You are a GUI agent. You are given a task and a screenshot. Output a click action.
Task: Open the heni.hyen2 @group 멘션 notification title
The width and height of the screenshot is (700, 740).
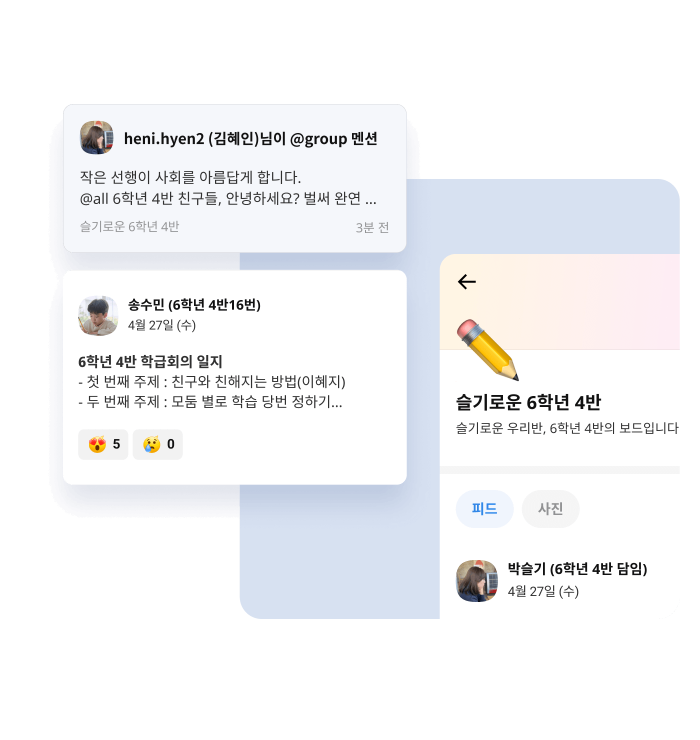250,138
